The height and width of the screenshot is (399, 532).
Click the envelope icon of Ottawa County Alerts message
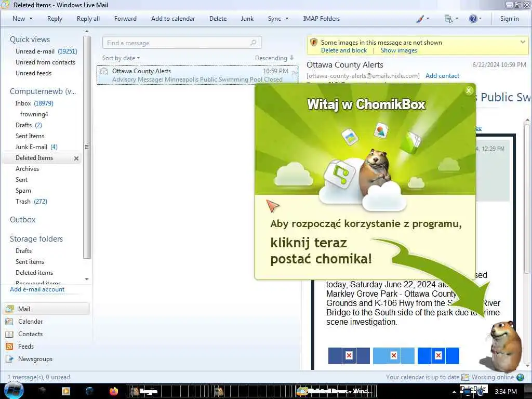(104, 71)
